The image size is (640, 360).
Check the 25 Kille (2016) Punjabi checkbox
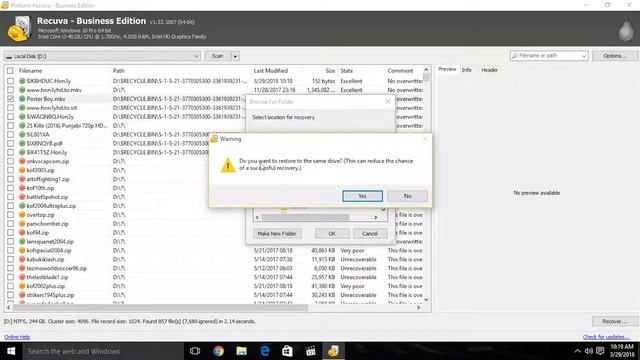tap(10, 126)
